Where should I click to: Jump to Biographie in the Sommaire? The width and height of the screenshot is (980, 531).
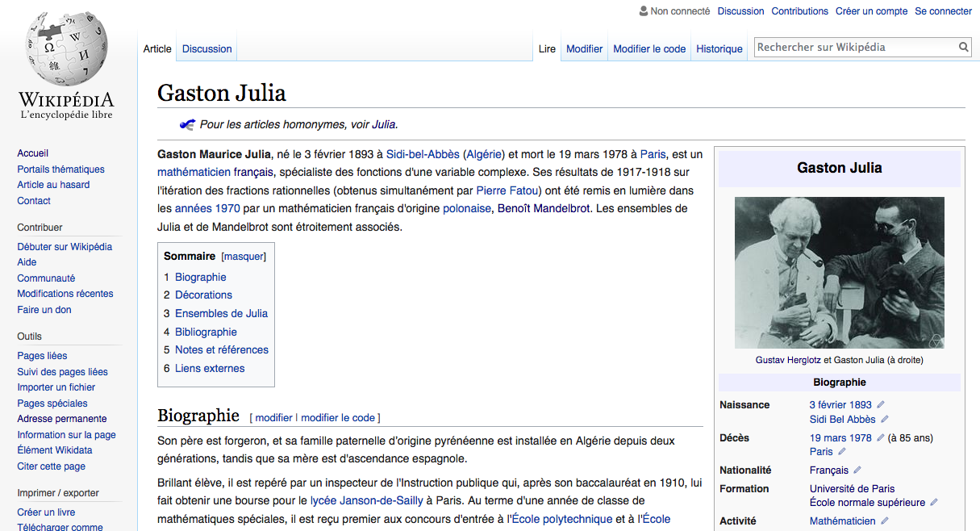click(201, 277)
